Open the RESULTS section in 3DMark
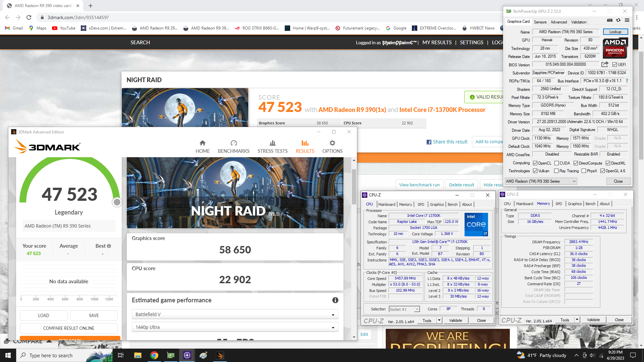This screenshot has height=362, width=644. point(305,147)
